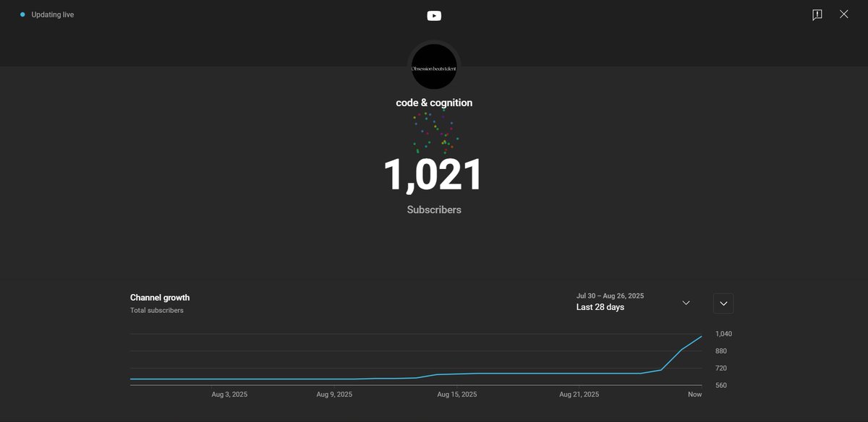Click the code & cognition channel avatar
Screen dimensions: 868x422
pyautogui.click(x=434, y=66)
